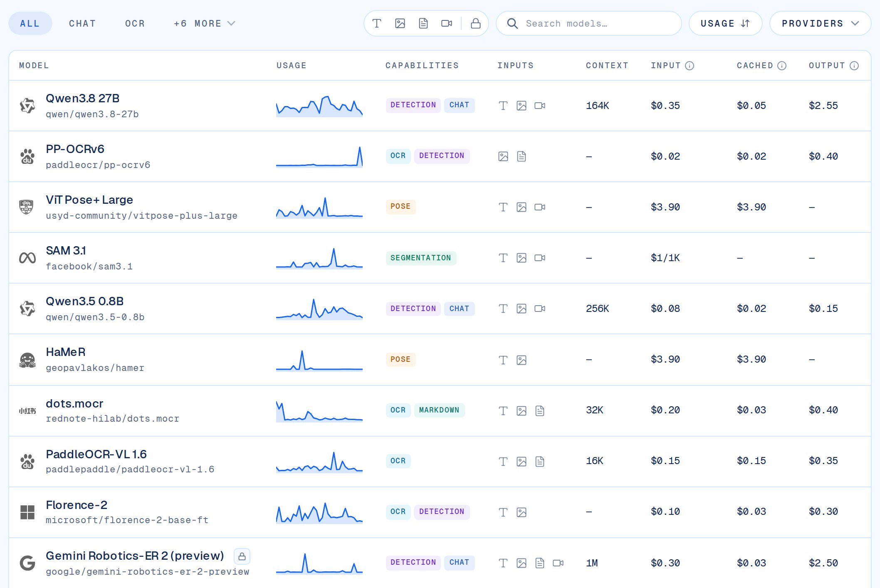The image size is (880, 588).
Task: Click the Qwen logo beside Qwen3.5 0.8B
Action: [27, 309]
